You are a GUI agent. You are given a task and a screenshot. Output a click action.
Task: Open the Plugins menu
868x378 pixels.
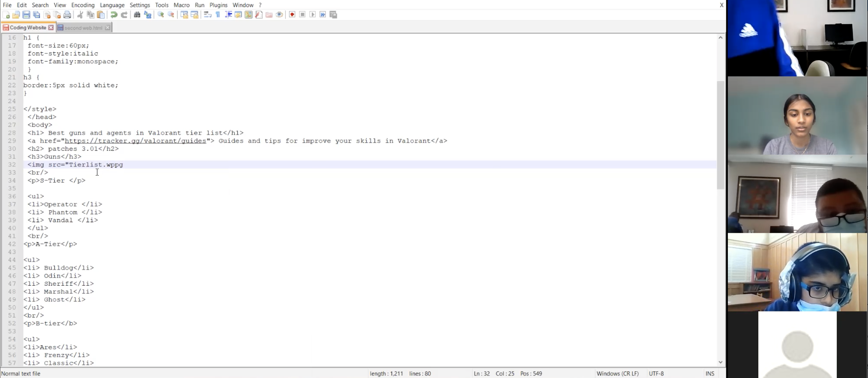point(218,5)
